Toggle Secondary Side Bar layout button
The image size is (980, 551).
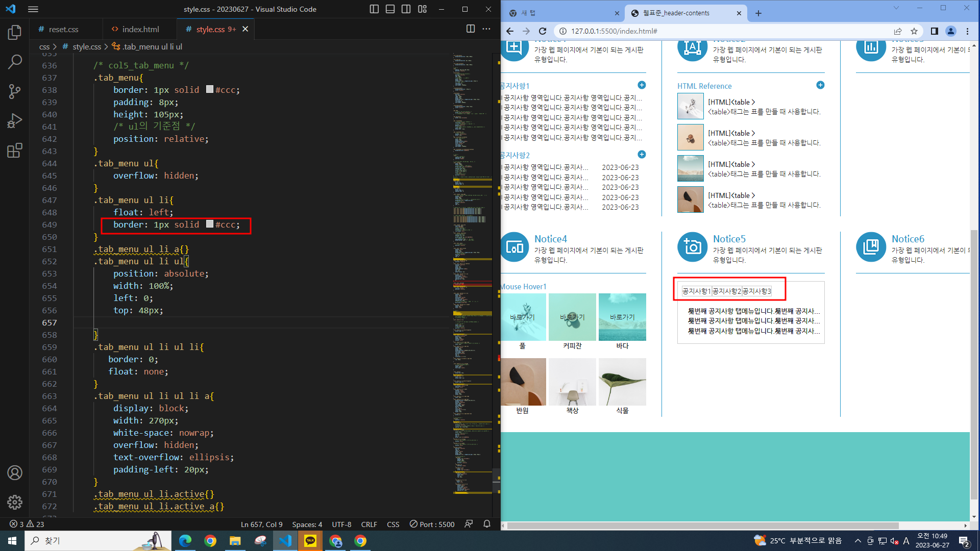point(406,9)
